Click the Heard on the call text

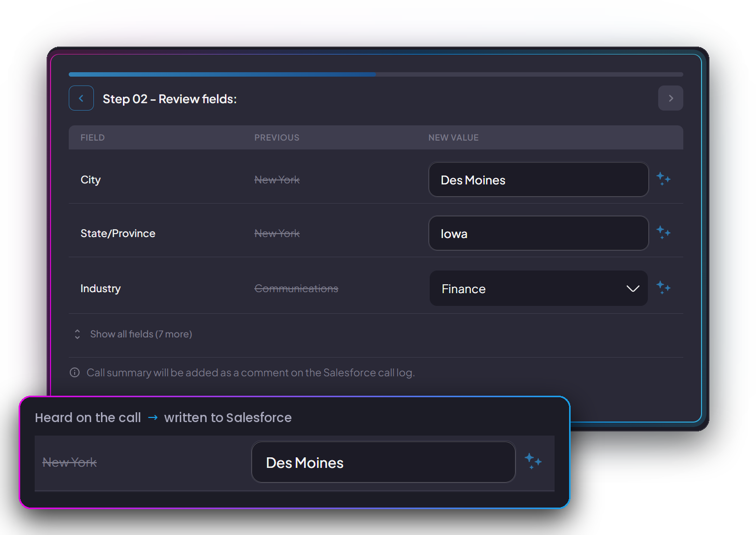[x=88, y=417]
